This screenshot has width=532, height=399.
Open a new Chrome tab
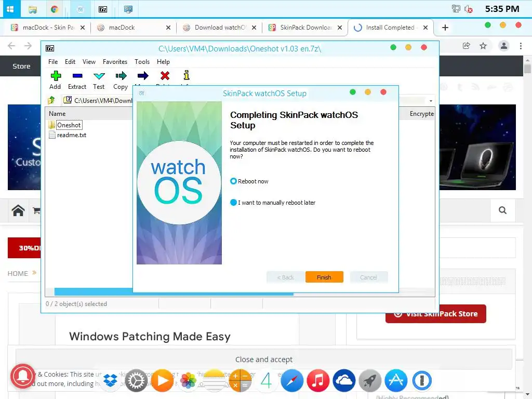[x=445, y=28]
